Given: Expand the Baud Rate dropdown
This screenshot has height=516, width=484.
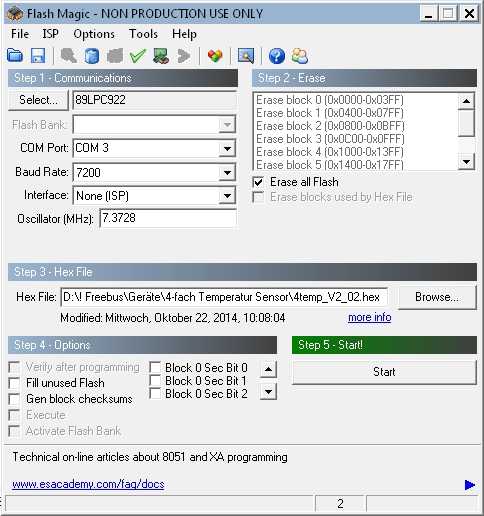Looking at the screenshot, I should (x=227, y=172).
